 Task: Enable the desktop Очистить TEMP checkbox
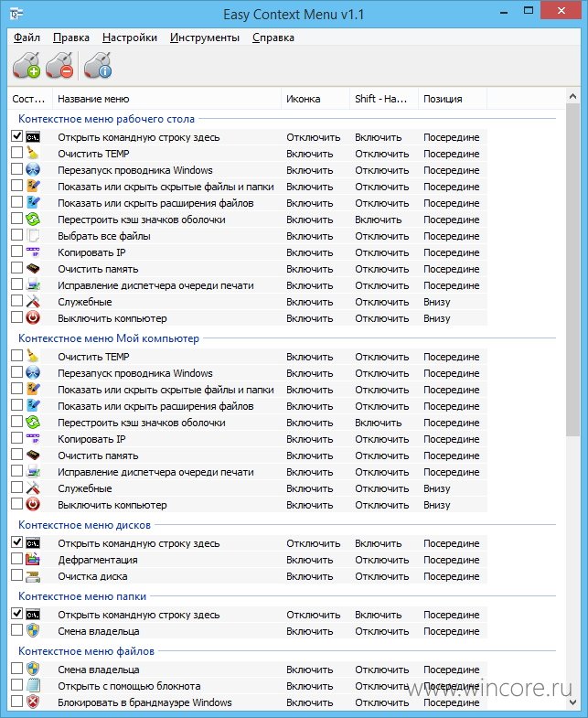(17, 153)
